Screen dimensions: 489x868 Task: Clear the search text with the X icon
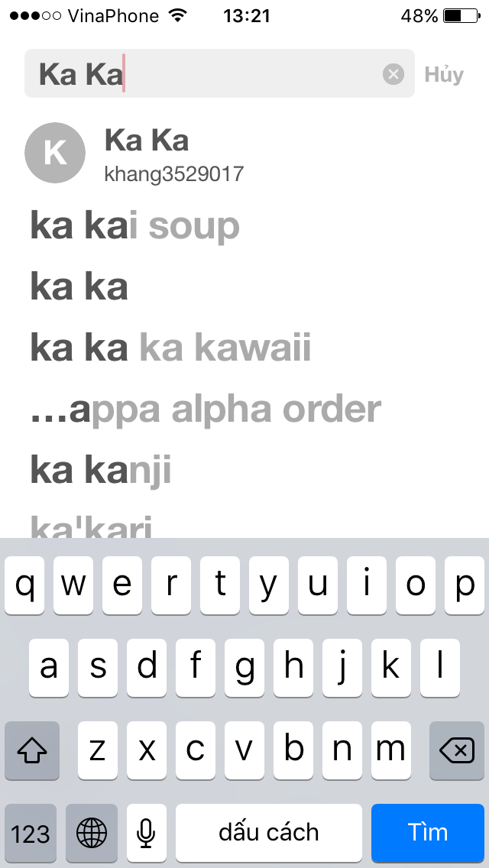pos(393,74)
